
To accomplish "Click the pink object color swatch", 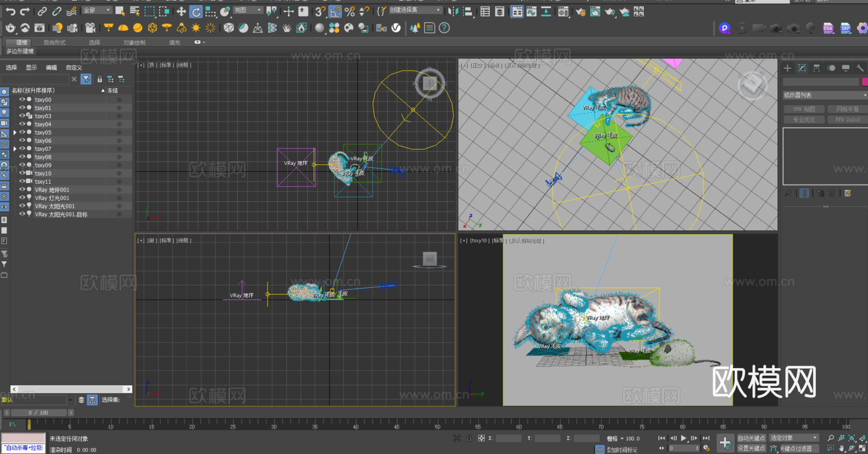I will 865,82.
